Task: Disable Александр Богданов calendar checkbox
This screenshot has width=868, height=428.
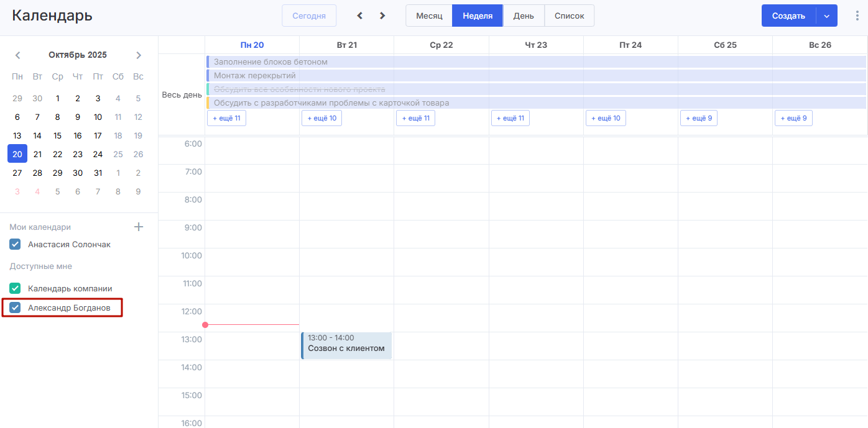Action: pyautogui.click(x=16, y=307)
